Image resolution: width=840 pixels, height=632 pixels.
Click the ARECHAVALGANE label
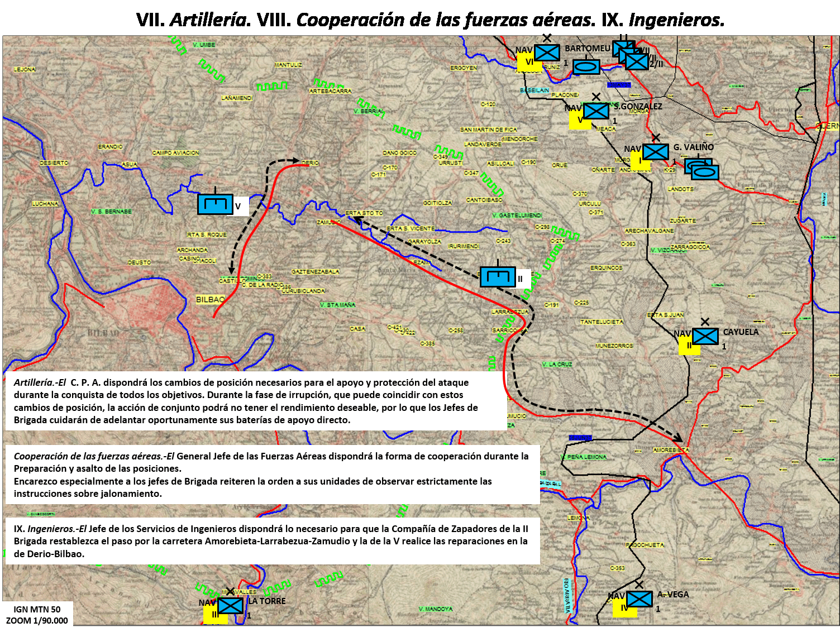pos(649,231)
